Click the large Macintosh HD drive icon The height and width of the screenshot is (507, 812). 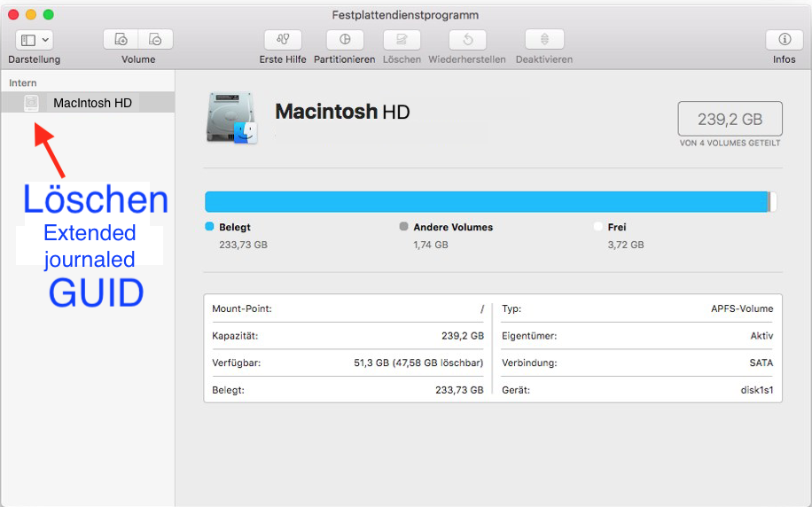(x=231, y=118)
